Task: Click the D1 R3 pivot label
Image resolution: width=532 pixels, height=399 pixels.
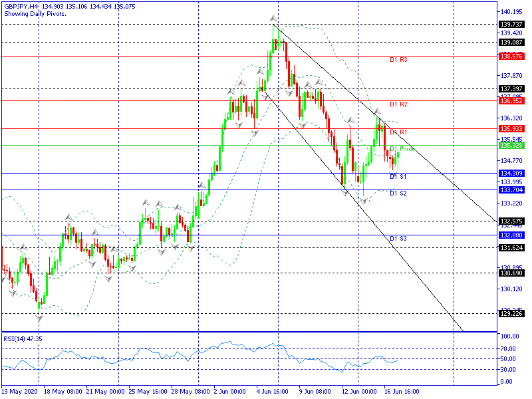Action: coord(398,60)
